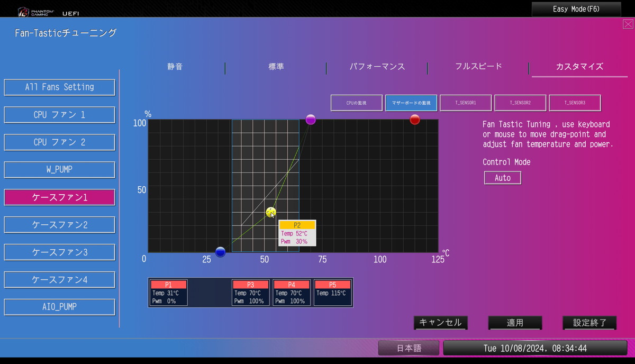Select CPU ファン 1 in fan list
Screen dimensions: 635x364
60,115
